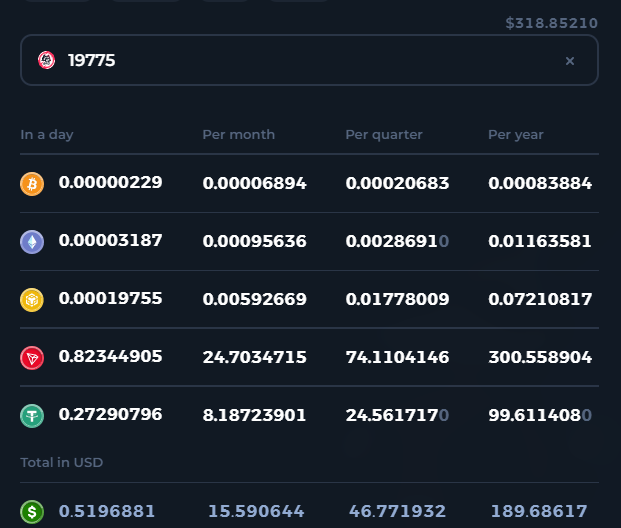The image size is (621, 528).
Task: Click the "Per year" column header
Action: [516, 135]
